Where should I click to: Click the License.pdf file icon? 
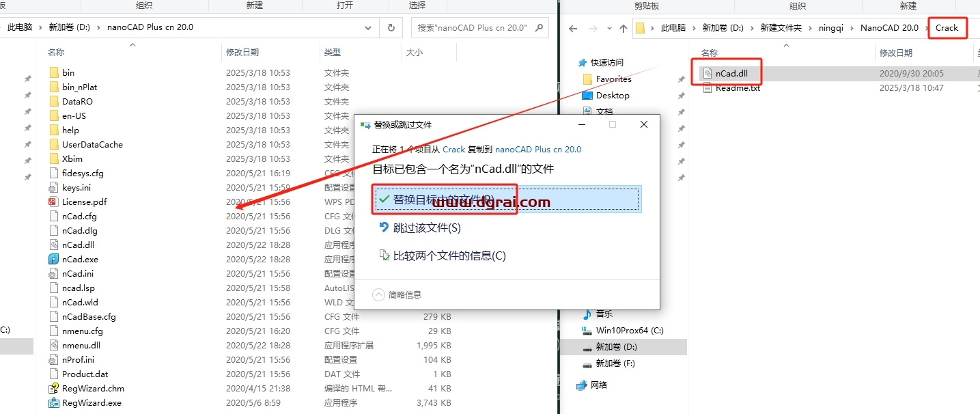[54, 202]
